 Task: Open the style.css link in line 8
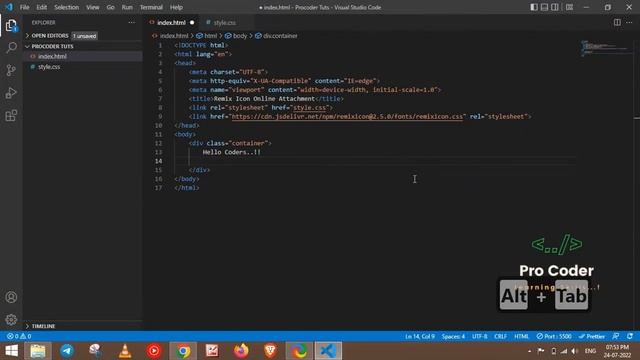click(x=310, y=108)
